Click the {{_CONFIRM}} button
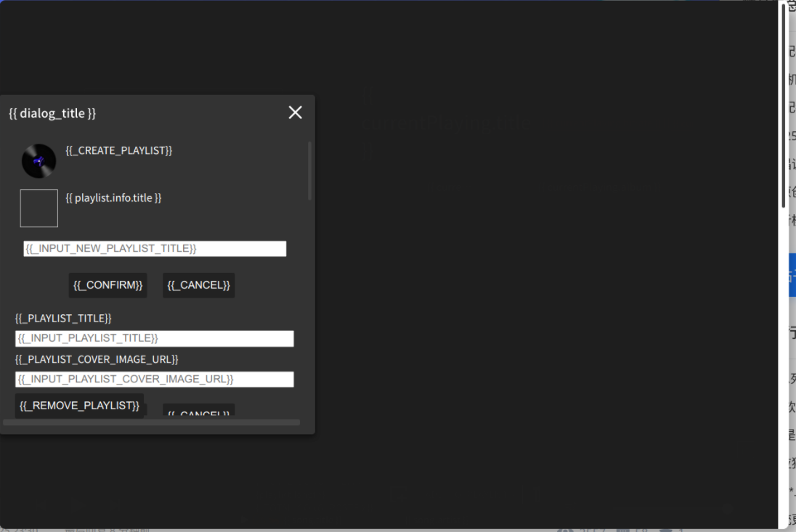Viewport: 796px width, 532px height. tap(107, 285)
